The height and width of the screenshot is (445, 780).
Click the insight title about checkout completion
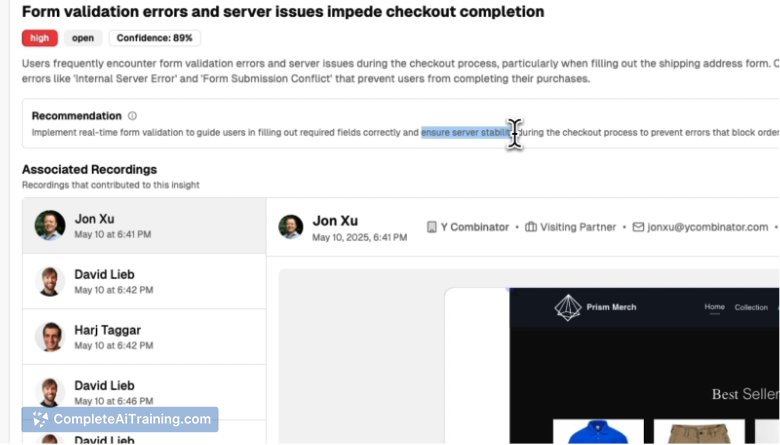[x=283, y=11]
